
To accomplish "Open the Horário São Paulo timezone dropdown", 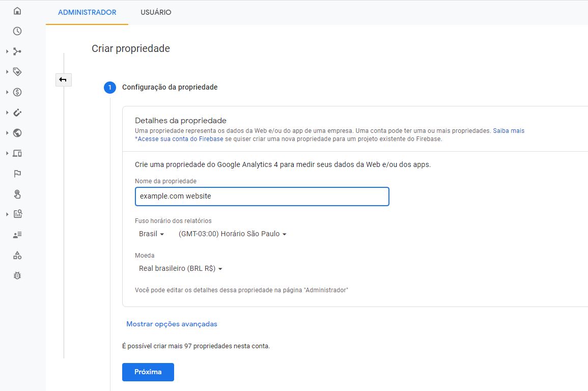I will pos(233,234).
